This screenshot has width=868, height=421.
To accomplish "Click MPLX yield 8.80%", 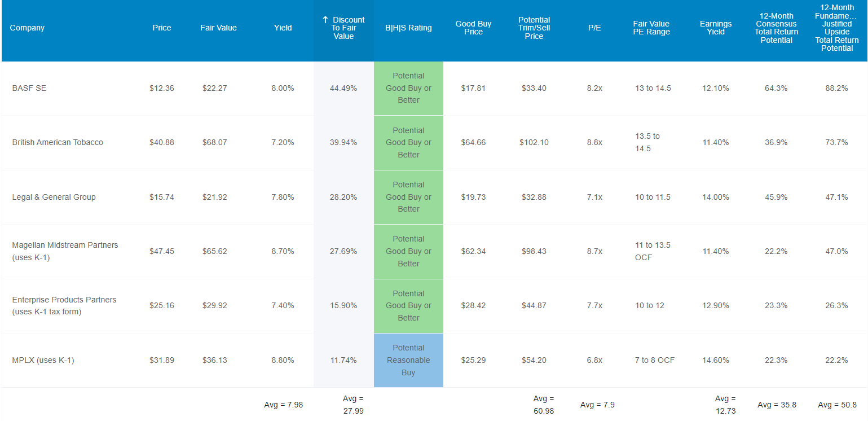I will pyautogui.click(x=283, y=360).
